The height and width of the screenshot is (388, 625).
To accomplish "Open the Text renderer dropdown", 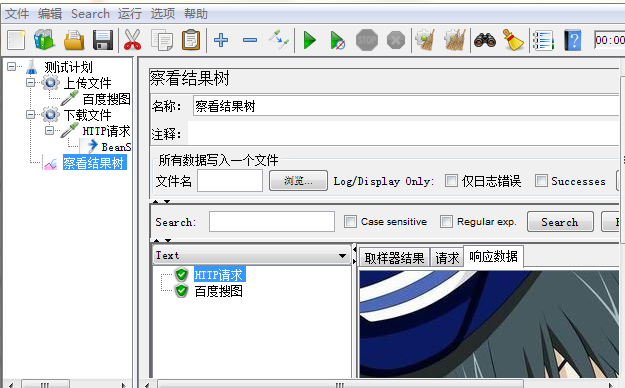I will pyautogui.click(x=251, y=255).
